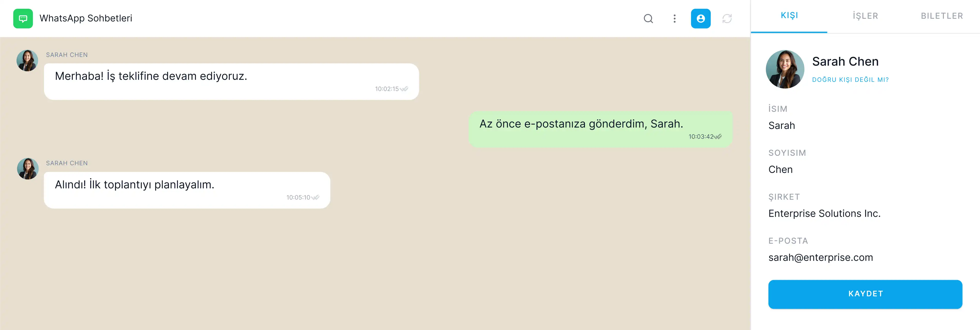Click the read-receipt checkmarks on the green message
Screen dimensions: 980x330
[717, 137]
